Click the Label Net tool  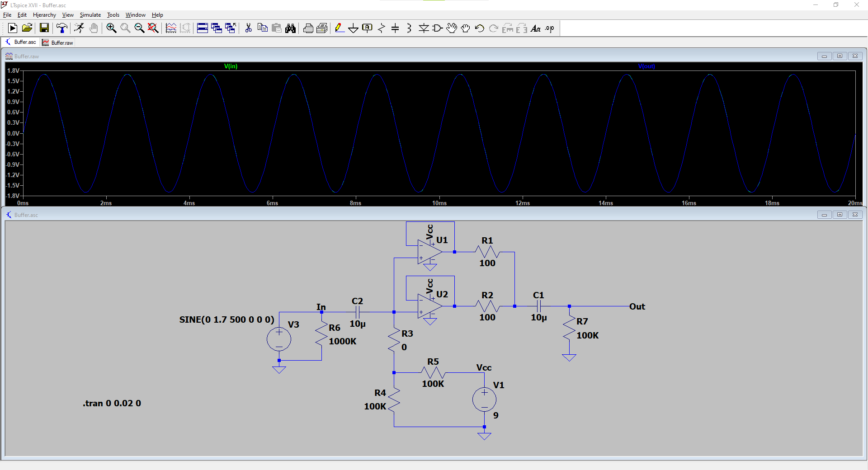367,28
